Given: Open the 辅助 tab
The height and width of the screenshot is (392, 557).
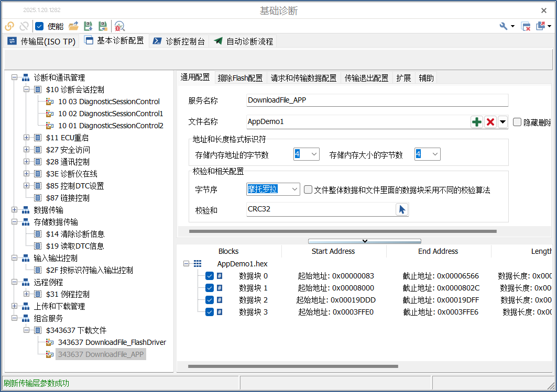Looking at the screenshot, I should (x=426, y=78).
